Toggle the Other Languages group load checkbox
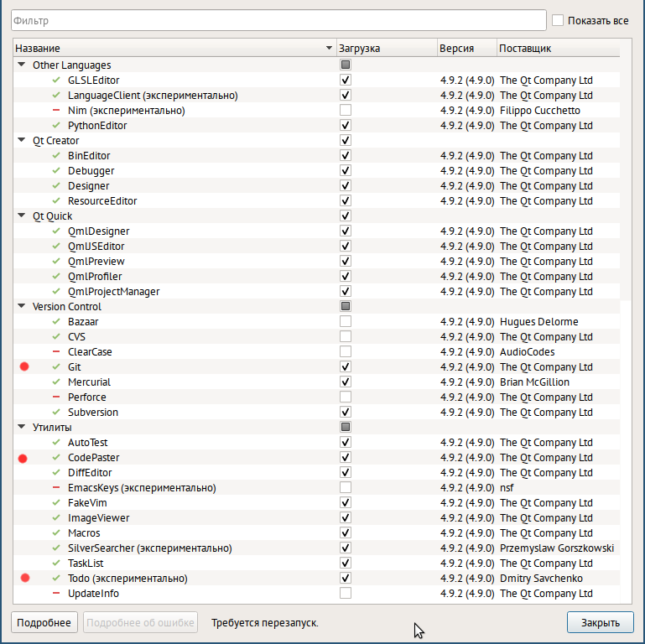Image resolution: width=645 pixels, height=644 pixels. pyautogui.click(x=346, y=65)
